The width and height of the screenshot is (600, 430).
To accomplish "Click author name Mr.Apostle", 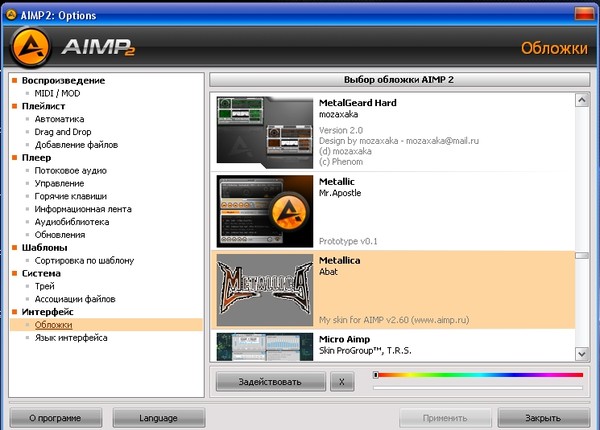I will click(340, 193).
